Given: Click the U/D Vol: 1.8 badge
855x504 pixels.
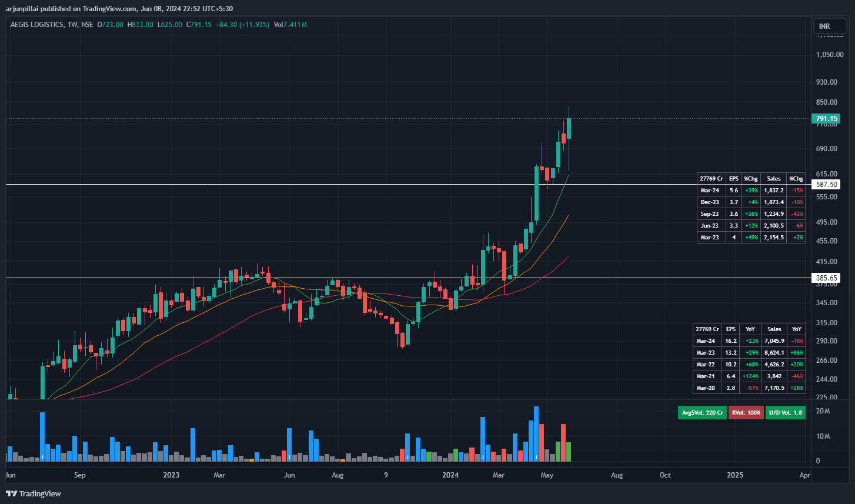Looking at the screenshot, I should [x=785, y=413].
